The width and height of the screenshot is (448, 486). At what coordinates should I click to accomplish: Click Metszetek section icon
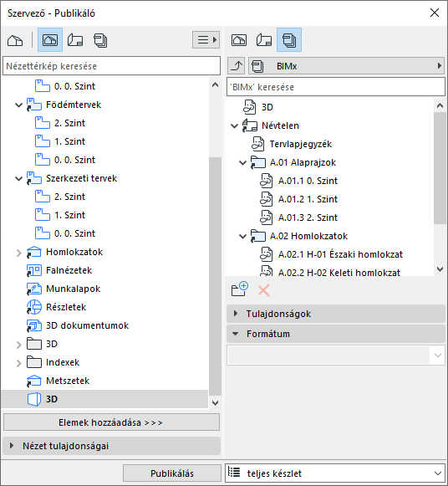[34, 381]
